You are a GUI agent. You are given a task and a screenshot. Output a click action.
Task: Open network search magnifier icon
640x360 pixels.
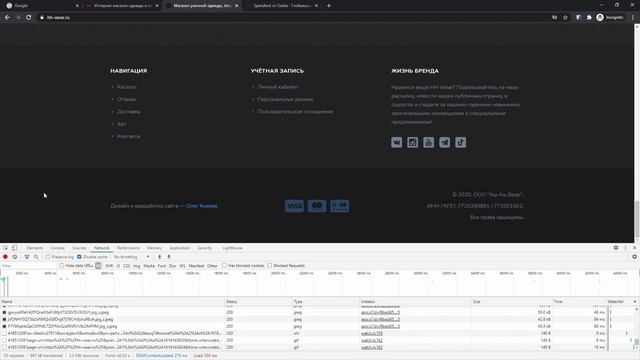click(x=36, y=257)
